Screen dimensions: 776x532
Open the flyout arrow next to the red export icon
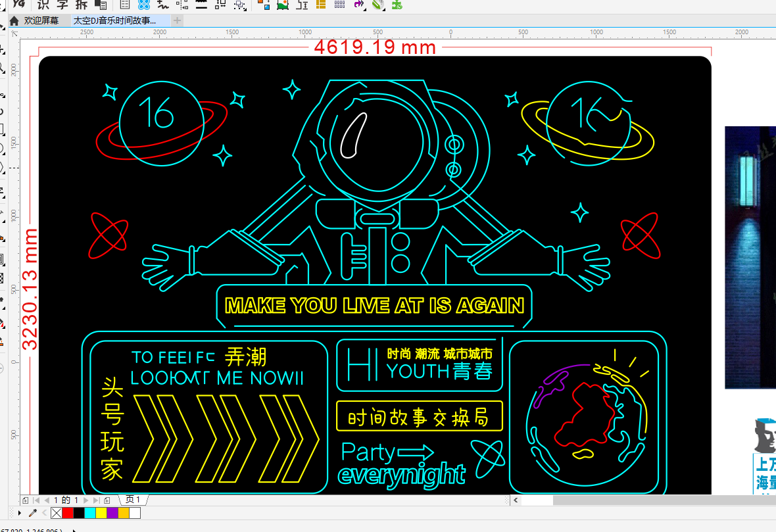366,10
